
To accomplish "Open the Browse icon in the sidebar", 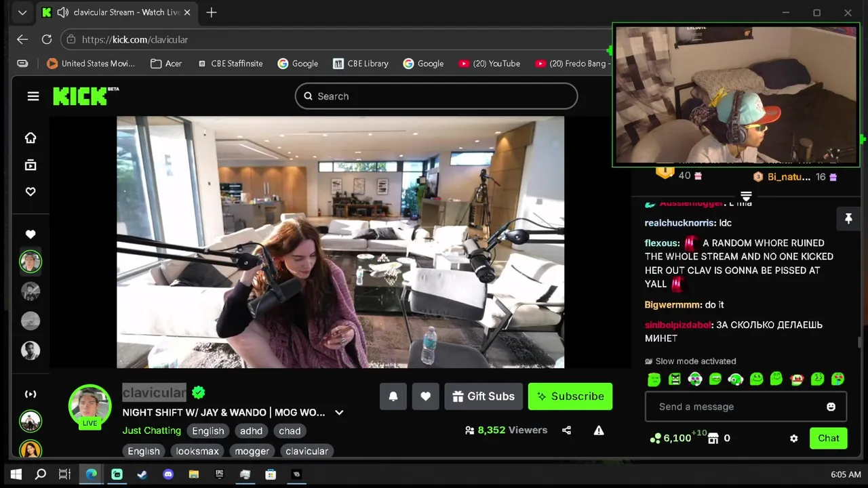I will pyautogui.click(x=31, y=165).
